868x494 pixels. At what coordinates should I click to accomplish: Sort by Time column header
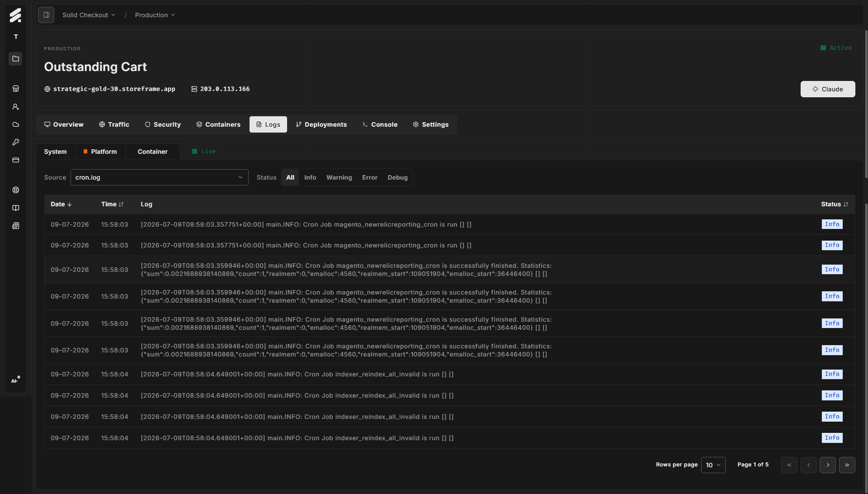112,204
